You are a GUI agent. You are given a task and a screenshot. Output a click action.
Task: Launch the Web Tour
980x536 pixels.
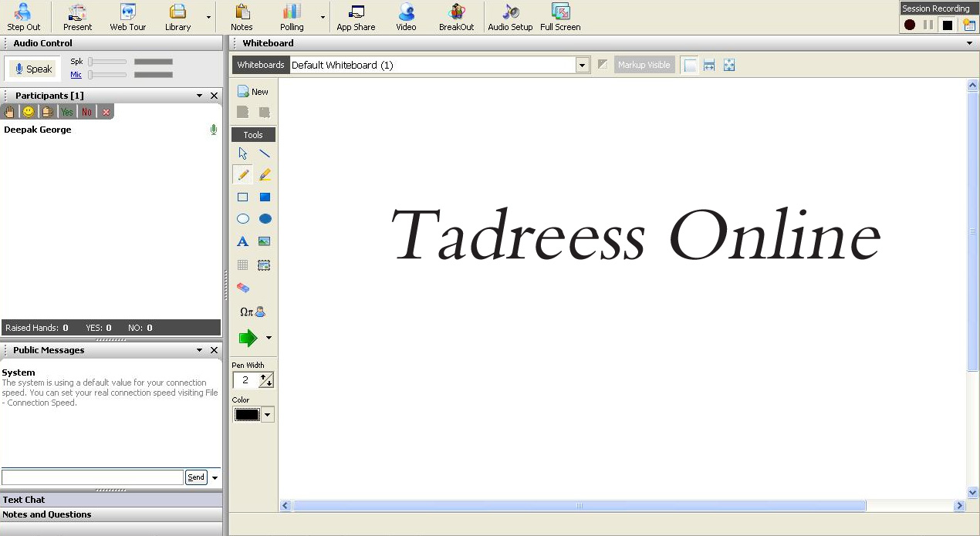click(x=127, y=17)
